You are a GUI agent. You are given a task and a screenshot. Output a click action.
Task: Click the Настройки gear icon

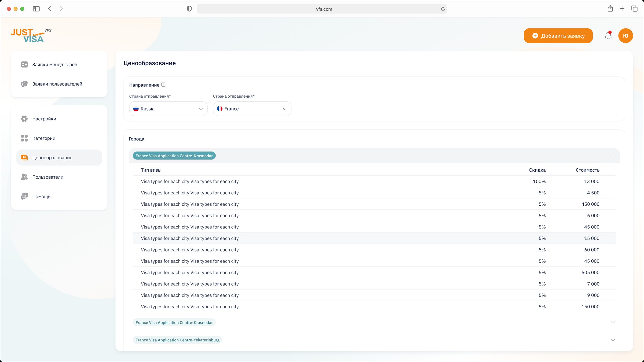click(24, 119)
